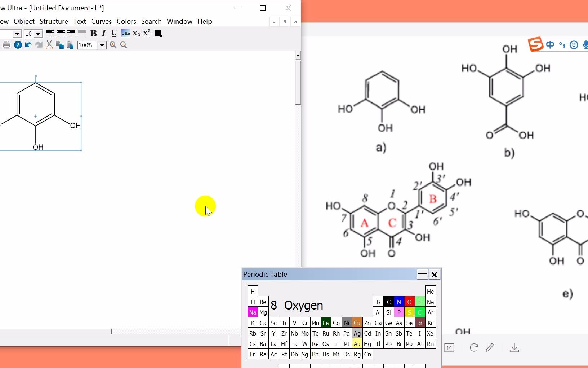Click the Help question mark icon
This screenshot has height=368, width=588.
coord(18,45)
